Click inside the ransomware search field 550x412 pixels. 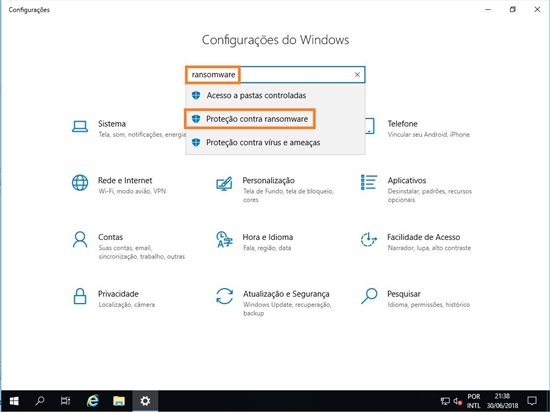(275, 75)
